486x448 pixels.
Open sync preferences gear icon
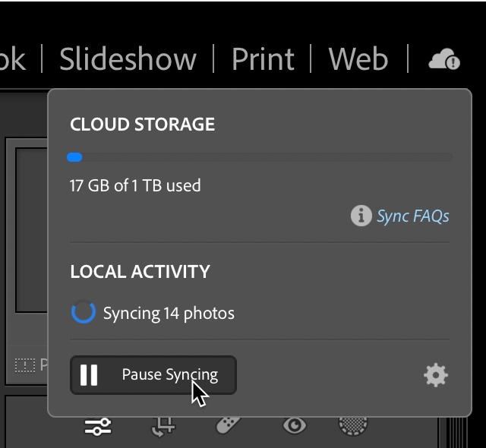tap(436, 375)
